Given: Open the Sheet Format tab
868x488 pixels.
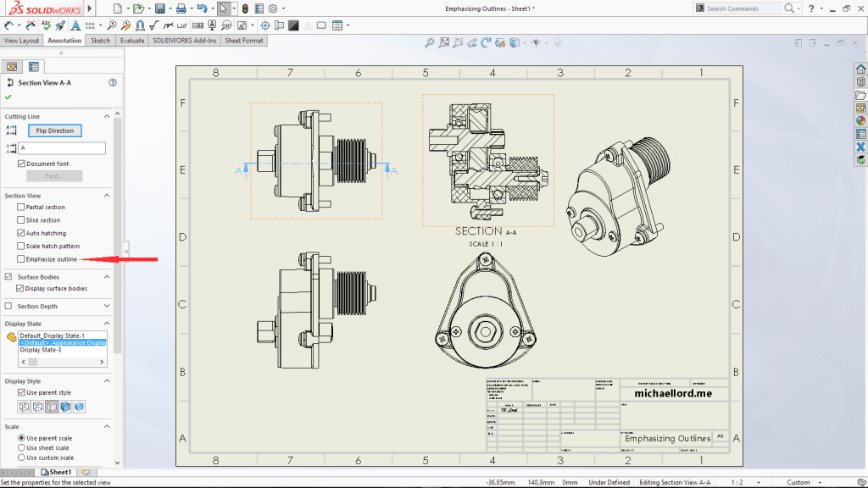Looking at the screenshot, I should click(243, 41).
